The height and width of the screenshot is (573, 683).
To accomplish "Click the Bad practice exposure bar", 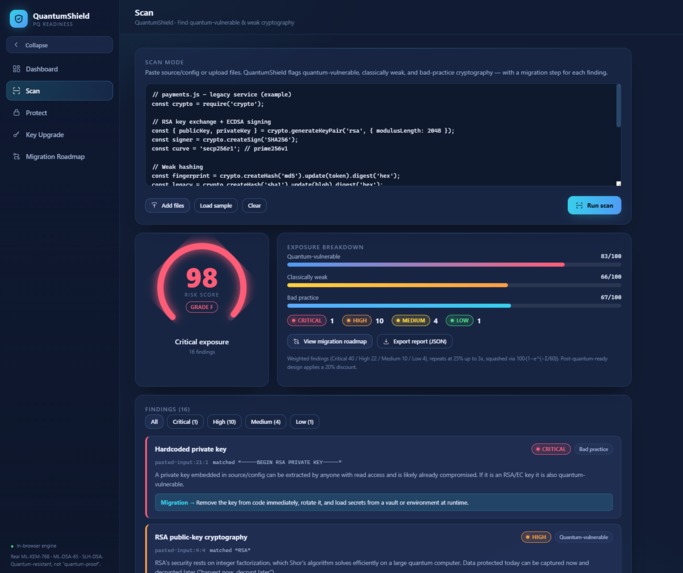I will tap(454, 305).
